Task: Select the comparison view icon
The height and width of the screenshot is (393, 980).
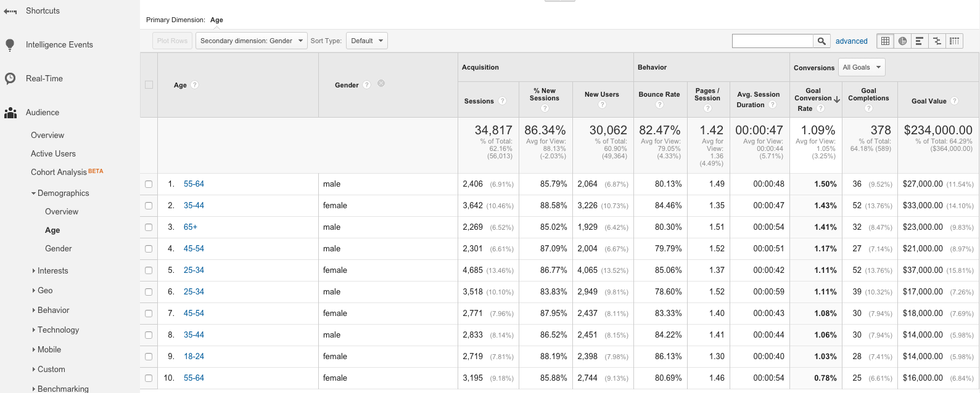Action: coord(937,41)
